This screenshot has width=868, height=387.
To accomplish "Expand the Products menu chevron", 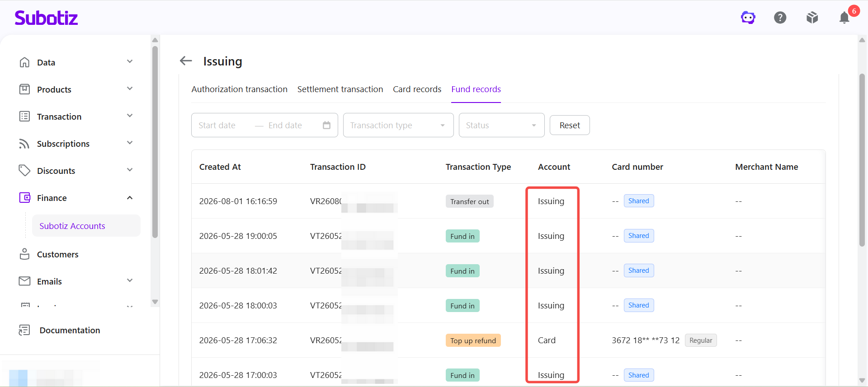I will (130, 89).
